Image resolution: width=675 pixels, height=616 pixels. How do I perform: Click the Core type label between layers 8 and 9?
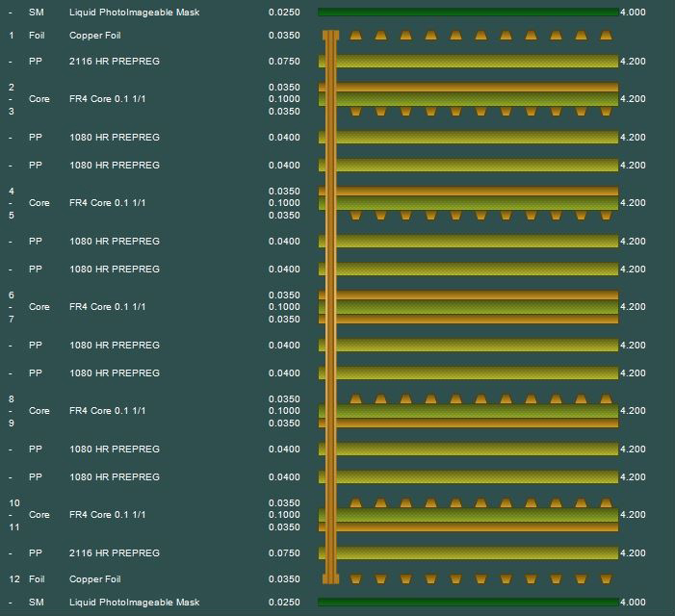pos(39,411)
